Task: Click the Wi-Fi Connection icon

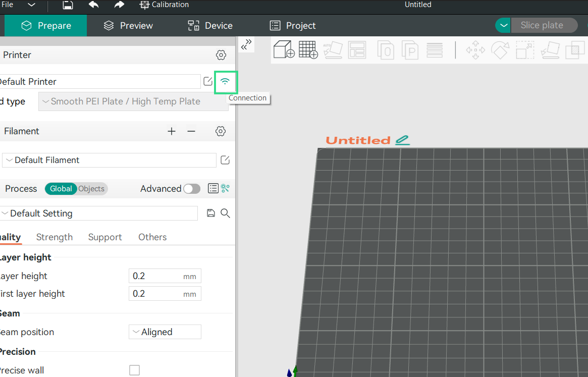Action: (x=225, y=82)
